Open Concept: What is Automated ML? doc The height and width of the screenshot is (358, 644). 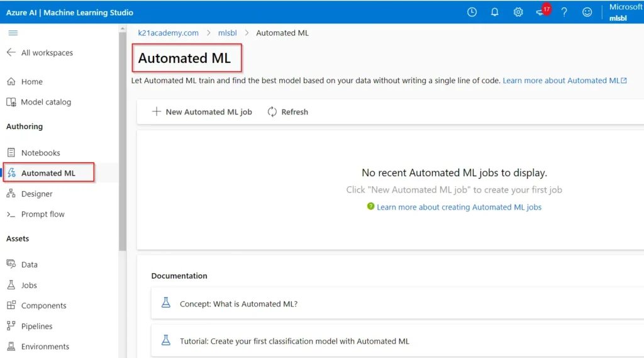(238, 304)
